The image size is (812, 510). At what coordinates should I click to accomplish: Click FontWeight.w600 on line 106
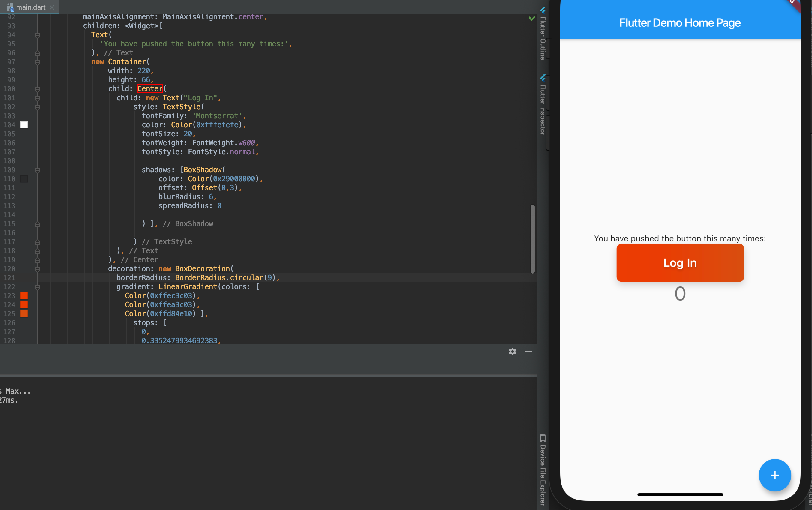pos(223,143)
